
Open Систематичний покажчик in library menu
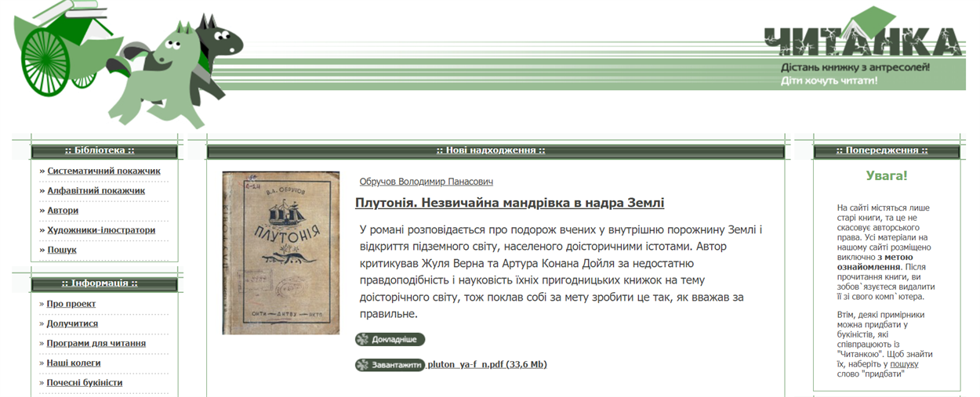[x=103, y=171]
